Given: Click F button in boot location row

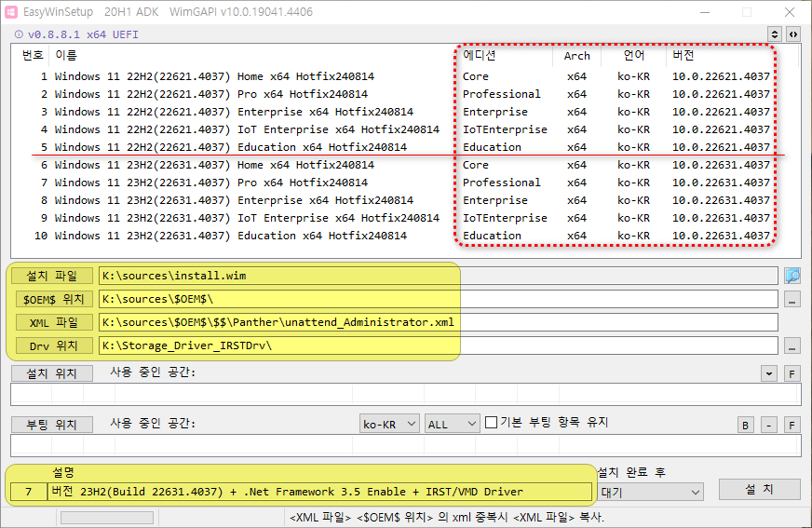Looking at the screenshot, I should [792, 425].
